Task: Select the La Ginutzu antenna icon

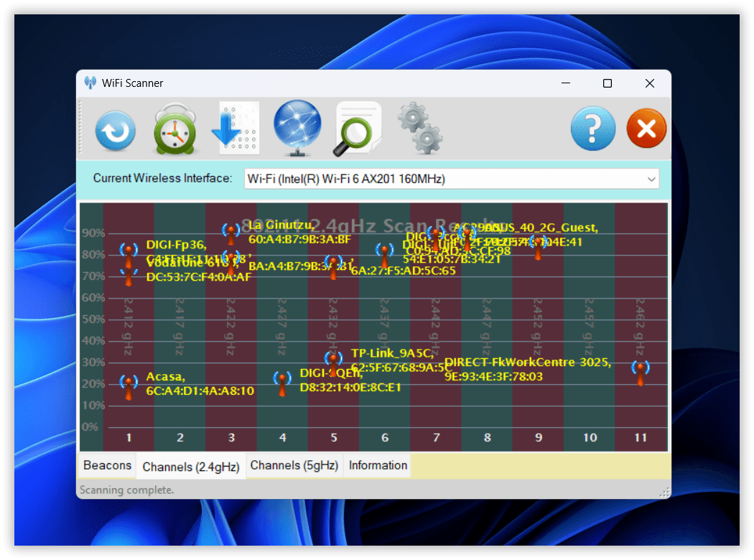Action: tap(231, 234)
